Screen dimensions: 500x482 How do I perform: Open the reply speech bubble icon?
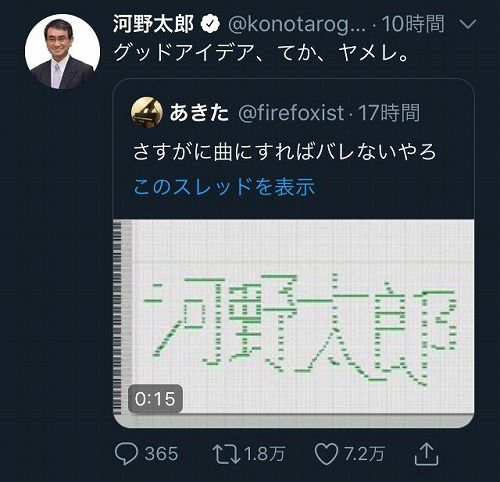point(126,454)
